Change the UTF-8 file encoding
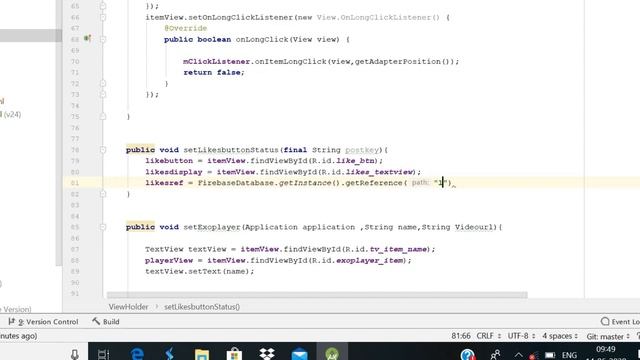The width and height of the screenshot is (640, 360). coord(521,336)
